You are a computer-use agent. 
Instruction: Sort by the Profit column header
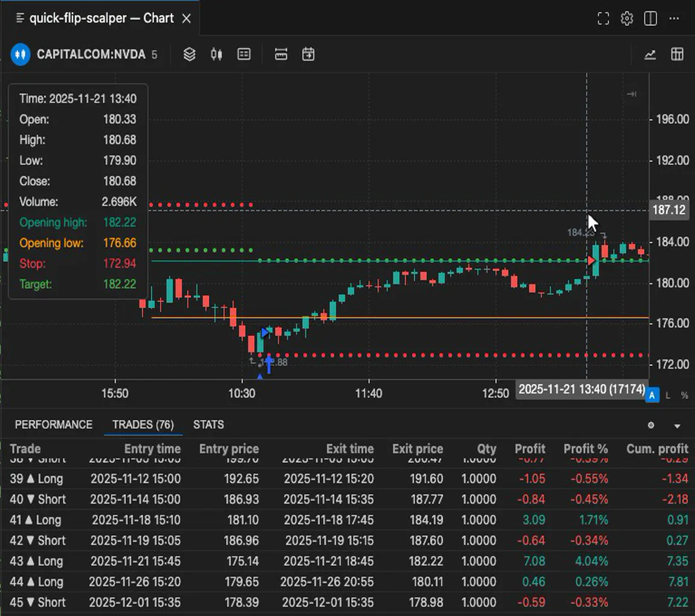click(x=529, y=449)
